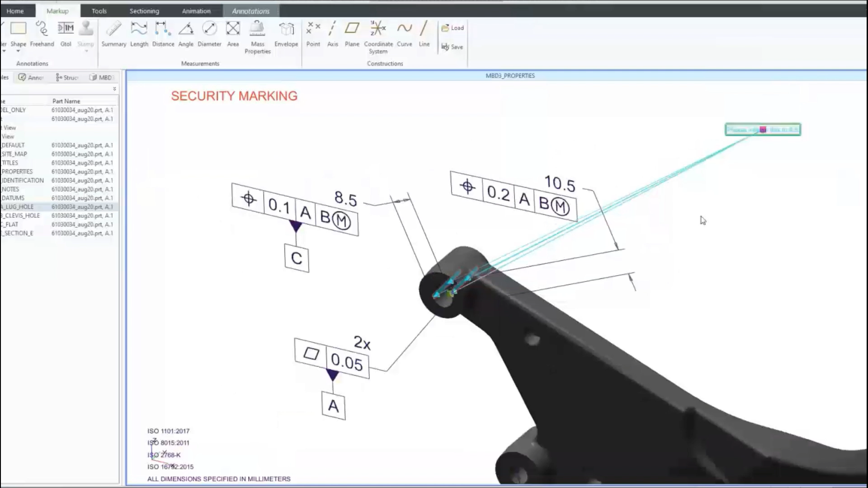Select the SITE_MAP view row
The width and height of the screenshot is (868, 488).
click(x=59, y=154)
